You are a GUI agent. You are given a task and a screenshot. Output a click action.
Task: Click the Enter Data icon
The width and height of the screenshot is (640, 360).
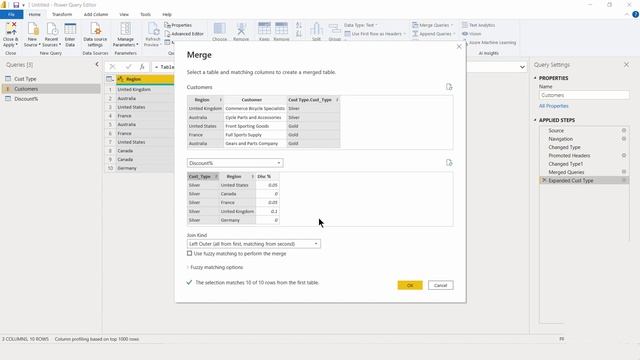click(x=70, y=35)
